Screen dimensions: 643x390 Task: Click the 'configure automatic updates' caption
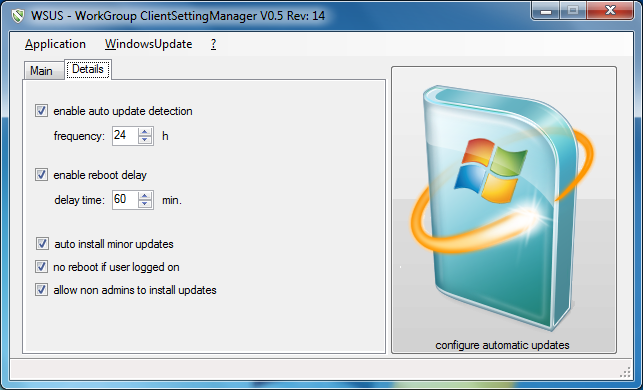click(502, 345)
